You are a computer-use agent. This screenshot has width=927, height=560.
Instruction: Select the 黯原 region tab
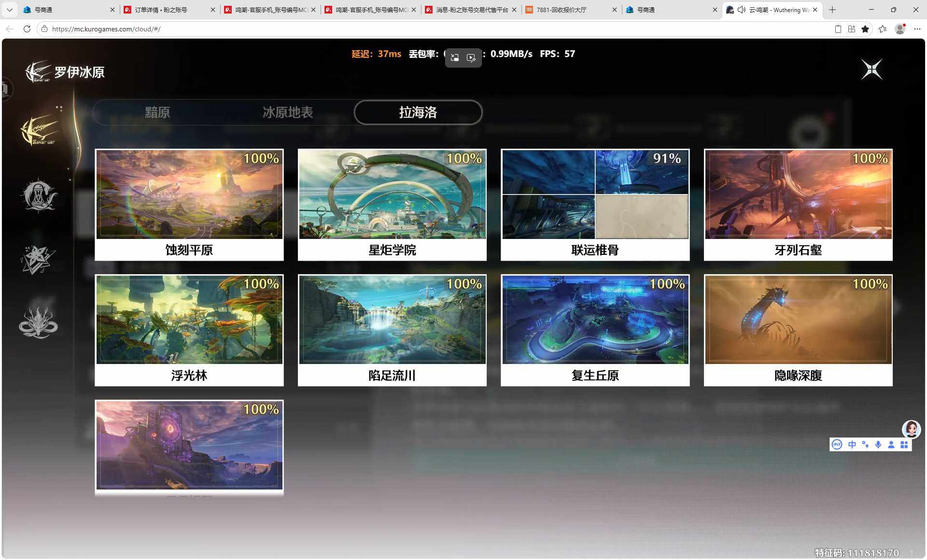pyautogui.click(x=157, y=112)
